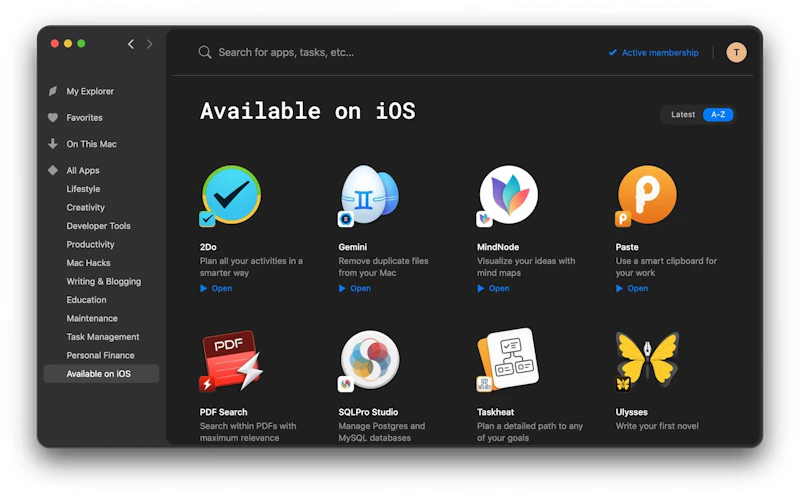The image size is (800, 497).
Task: Click "Visualize your ideas with mind maps" text
Action: point(526,267)
